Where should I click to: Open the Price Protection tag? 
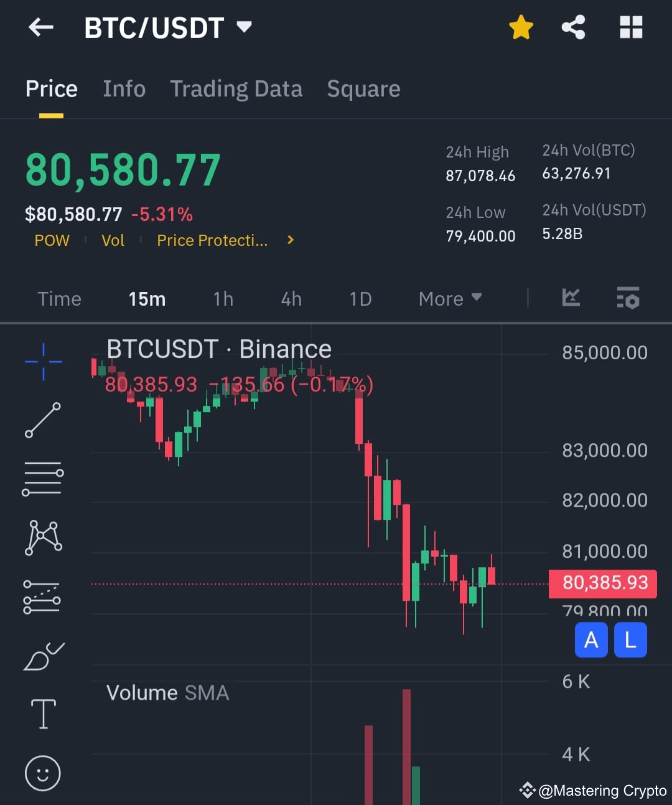click(x=212, y=240)
